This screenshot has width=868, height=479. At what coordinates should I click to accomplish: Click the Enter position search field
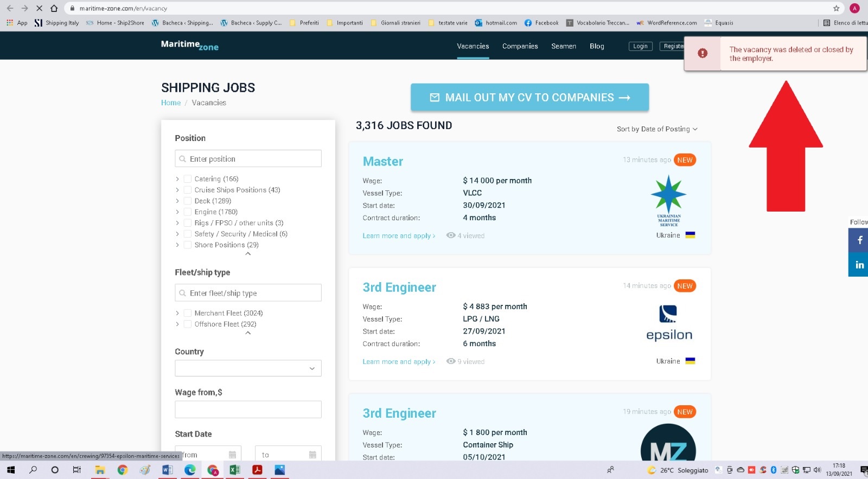pos(248,159)
